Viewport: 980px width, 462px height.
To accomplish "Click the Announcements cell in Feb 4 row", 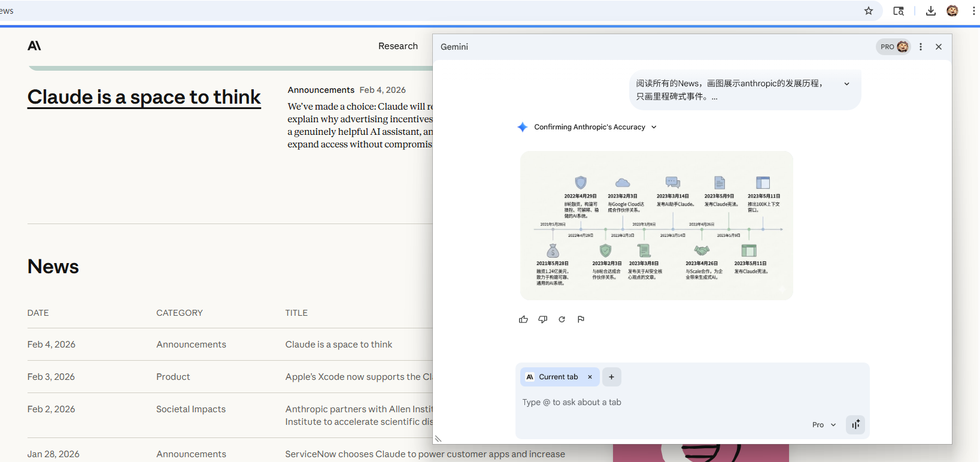I will point(191,345).
